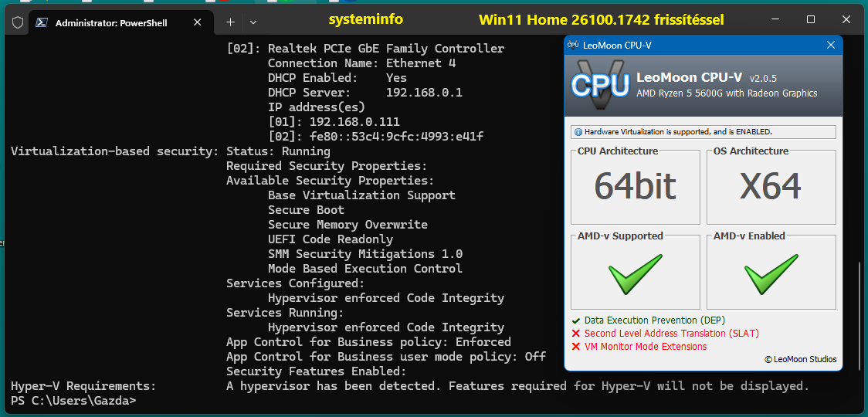Click the green check next to Data Execution Prevention

pyautogui.click(x=576, y=320)
